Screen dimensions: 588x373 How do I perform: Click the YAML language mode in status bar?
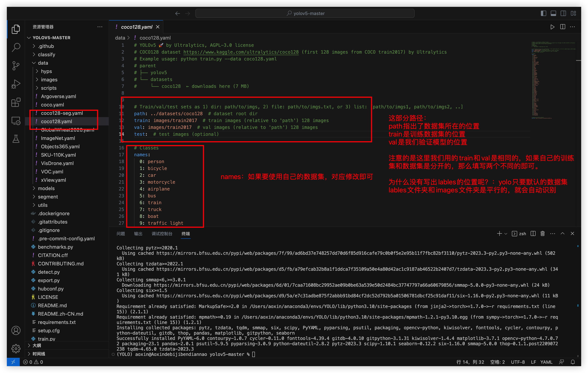546,362
